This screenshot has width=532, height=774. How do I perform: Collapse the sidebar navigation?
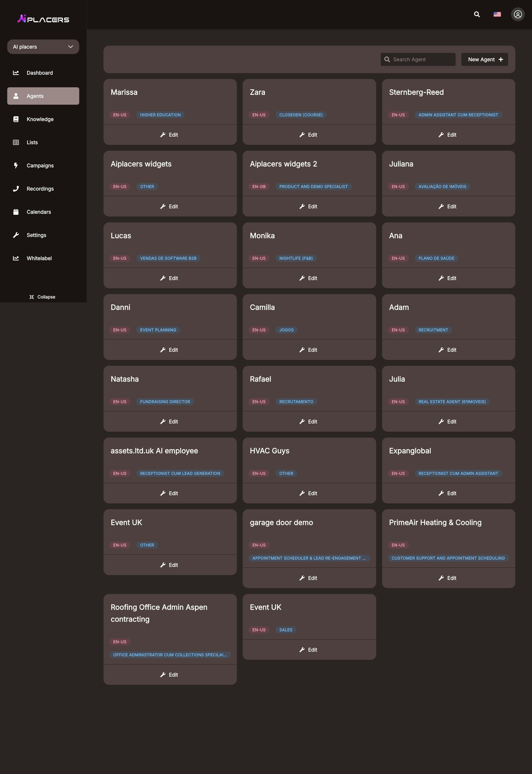[x=42, y=297]
